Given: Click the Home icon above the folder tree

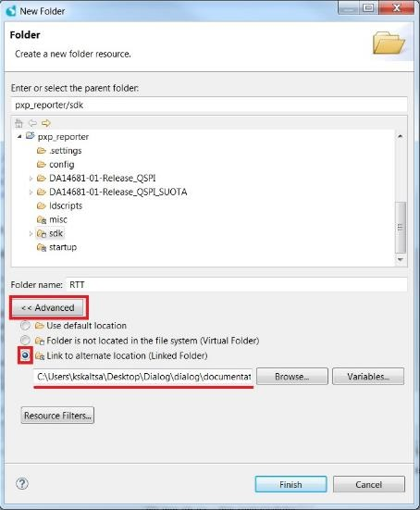Looking at the screenshot, I should click(19, 123).
